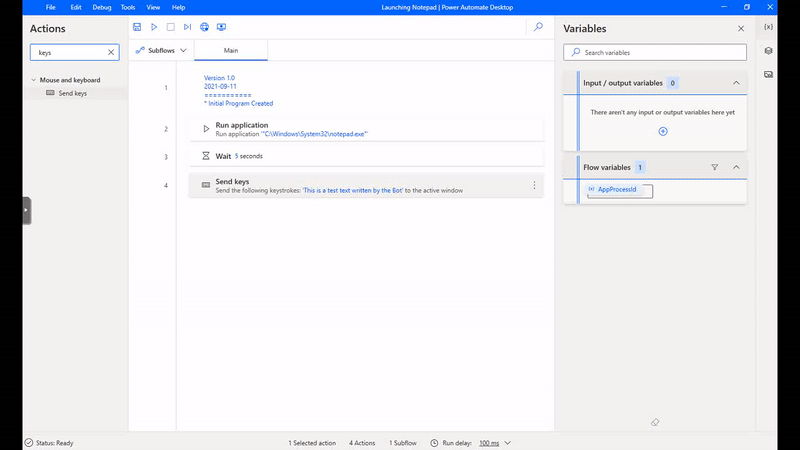Click the keystrokes text link in Send keys

[353, 190]
